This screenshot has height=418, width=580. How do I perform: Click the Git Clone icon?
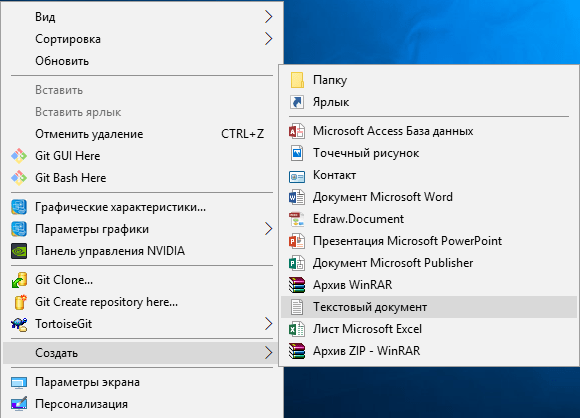coord(19,280)
